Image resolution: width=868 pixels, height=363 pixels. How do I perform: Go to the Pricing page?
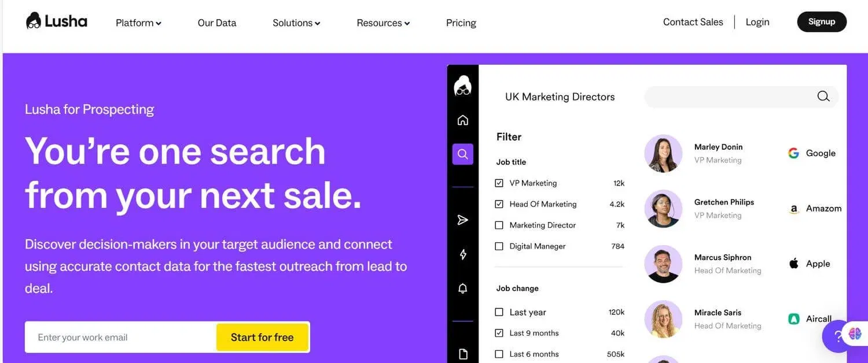tap(461, 23)
